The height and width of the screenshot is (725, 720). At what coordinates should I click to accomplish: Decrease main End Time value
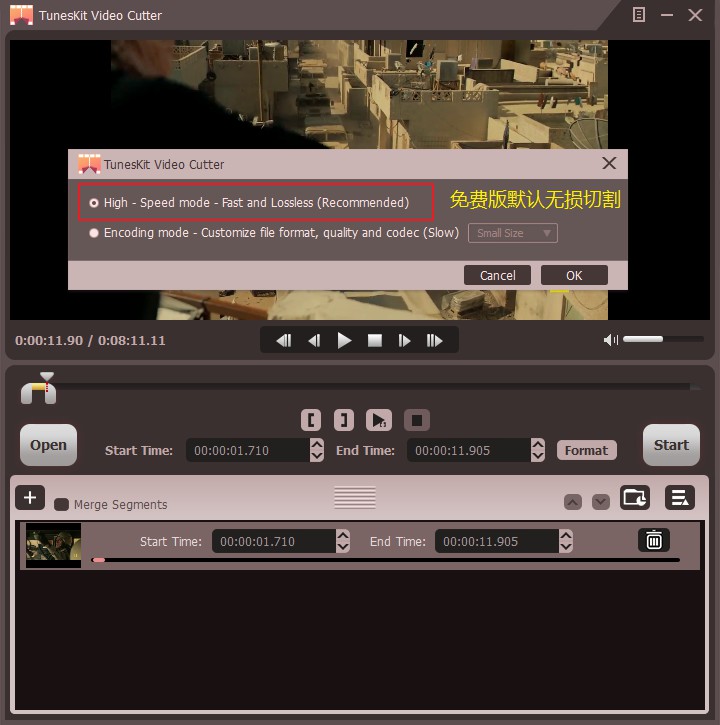[x=538, y=456]
